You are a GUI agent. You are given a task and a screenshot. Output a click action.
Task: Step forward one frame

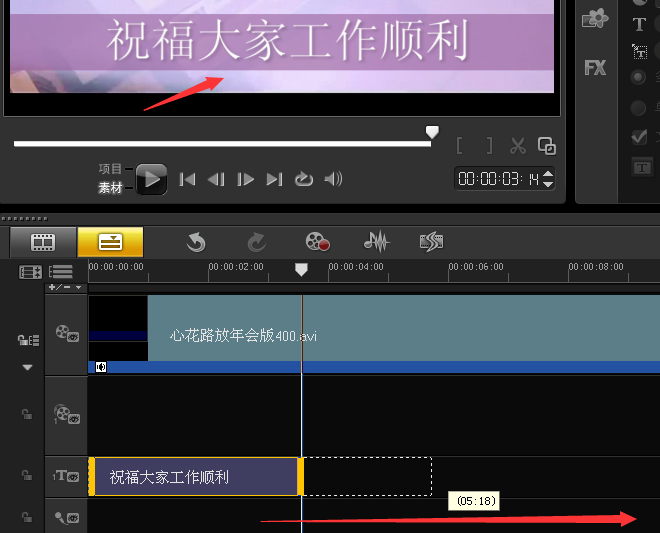[x=245, y=179]
